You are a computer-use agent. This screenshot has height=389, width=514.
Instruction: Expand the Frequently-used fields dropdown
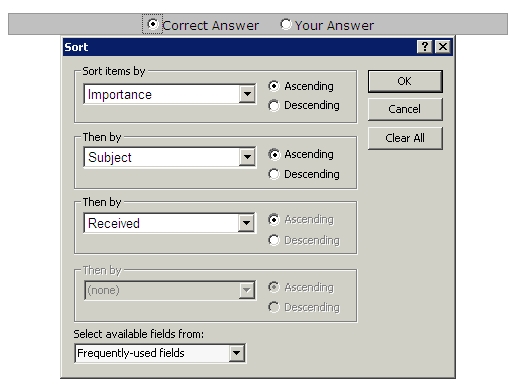[237, 353]
